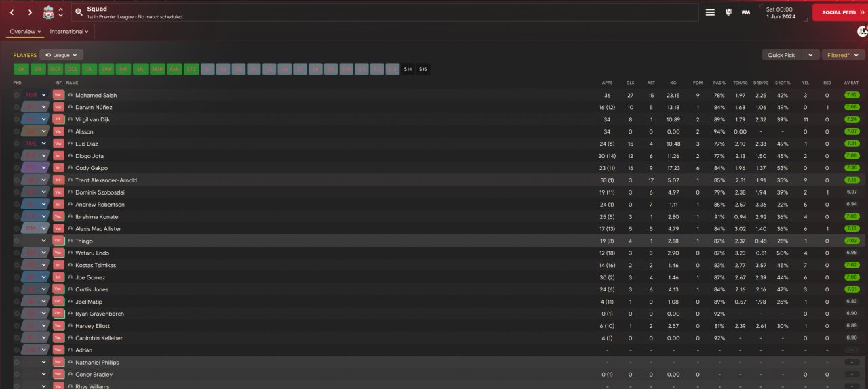868x389 pixels.
Task: Expand the League view dropdown
Action: [x=62, y=55]
